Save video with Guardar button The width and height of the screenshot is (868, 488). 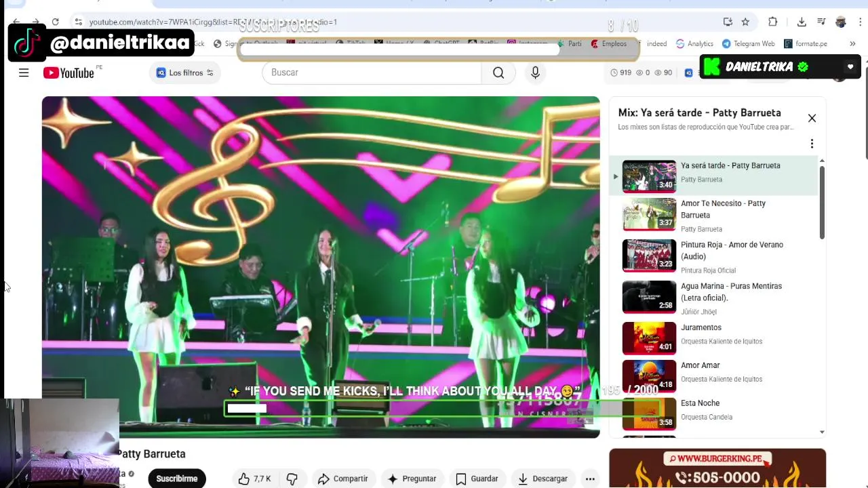tap(477, 479)
